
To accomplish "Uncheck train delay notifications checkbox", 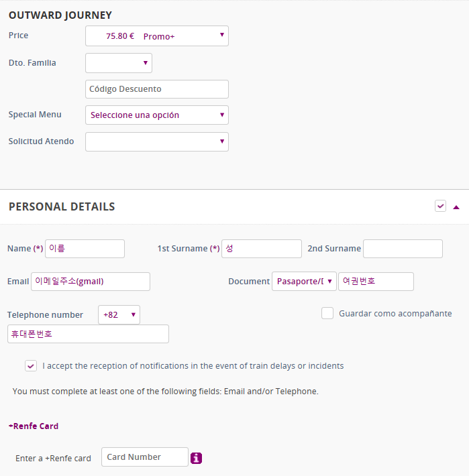I will 31,366.
